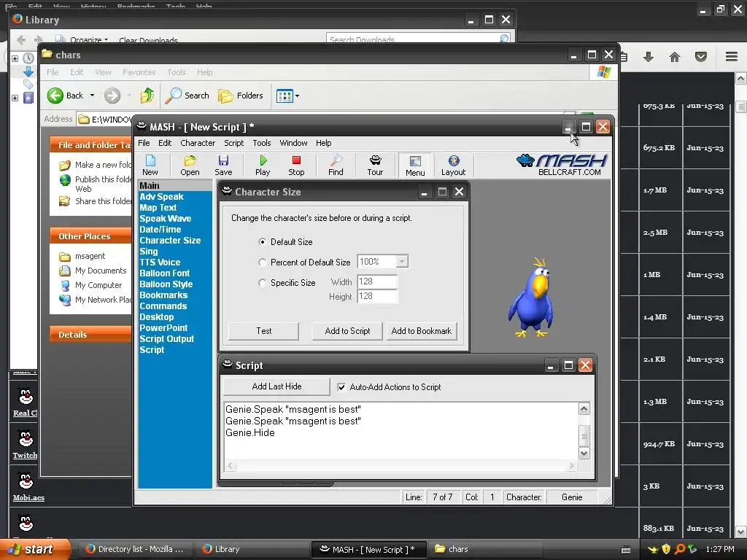
Task: Open the Firefox hamburger menu
Action: pyautogui.click(x=732, y=57)
